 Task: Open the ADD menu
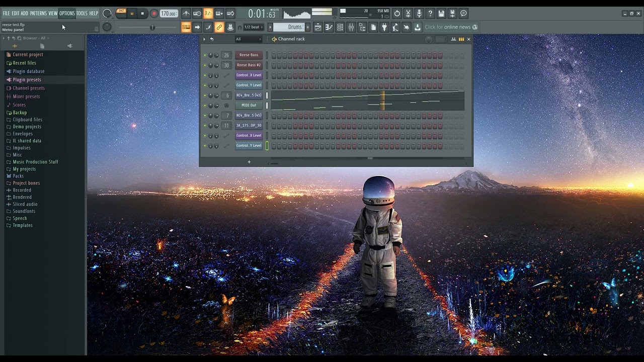tap(24, 14)
